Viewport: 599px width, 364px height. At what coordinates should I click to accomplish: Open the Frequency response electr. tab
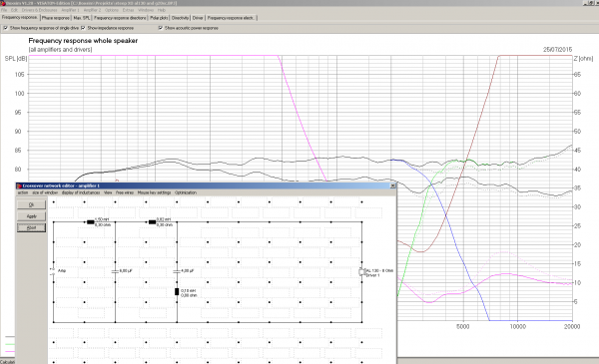click(231, 18)
